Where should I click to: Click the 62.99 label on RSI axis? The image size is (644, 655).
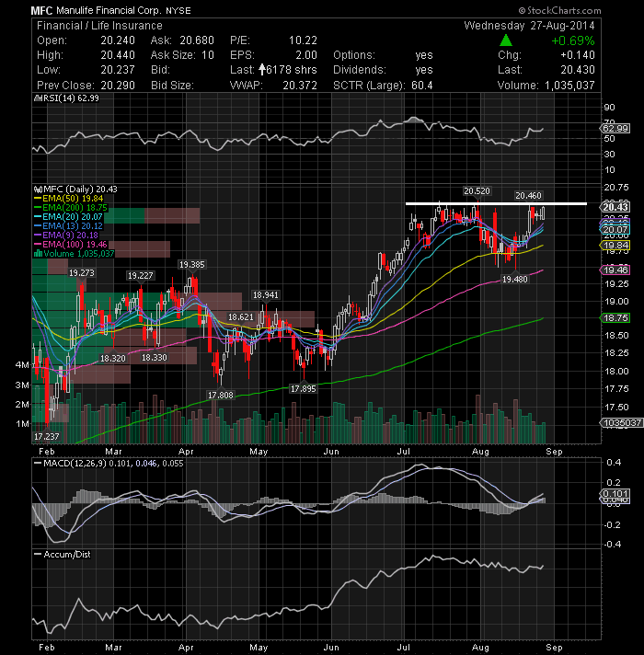tap(615, 128)
